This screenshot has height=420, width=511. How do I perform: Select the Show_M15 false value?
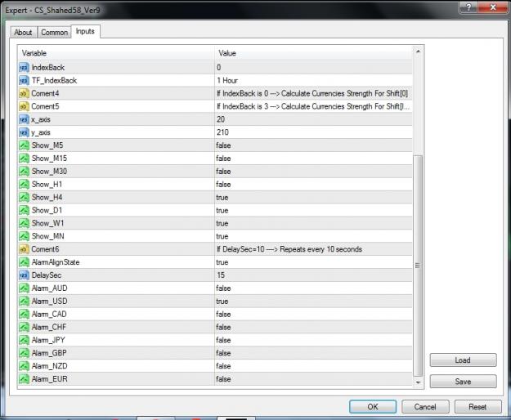pyautogui.click(x=223, y=159)
